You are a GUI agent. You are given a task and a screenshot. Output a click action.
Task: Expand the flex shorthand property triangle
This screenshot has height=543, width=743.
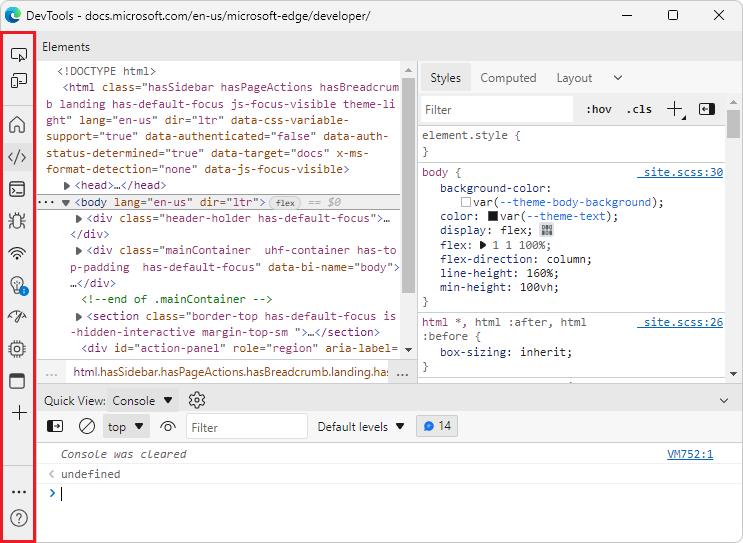(x=483, y=245)
